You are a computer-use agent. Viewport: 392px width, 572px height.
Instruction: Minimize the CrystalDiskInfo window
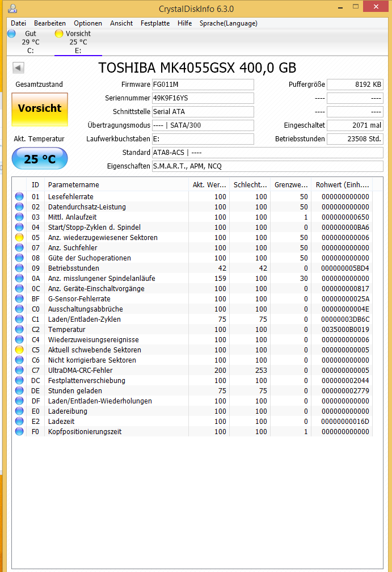pyautogui.click(x=340, y=7)
